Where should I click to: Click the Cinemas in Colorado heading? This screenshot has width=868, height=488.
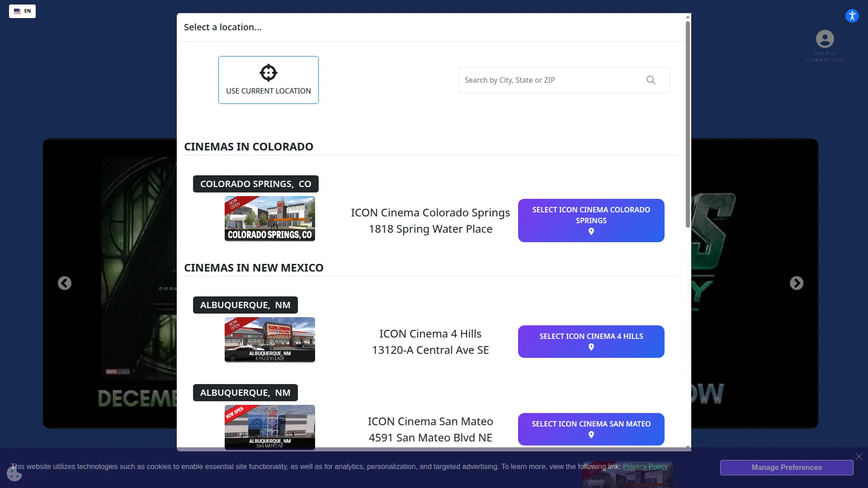pyautogui.click(x=249, y=147)
